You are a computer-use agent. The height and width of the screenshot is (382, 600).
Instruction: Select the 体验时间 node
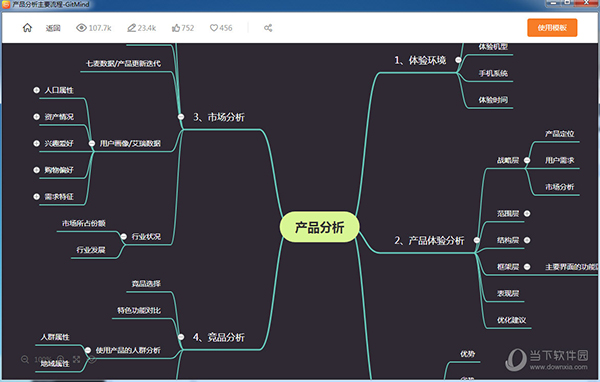click(493, 100)
